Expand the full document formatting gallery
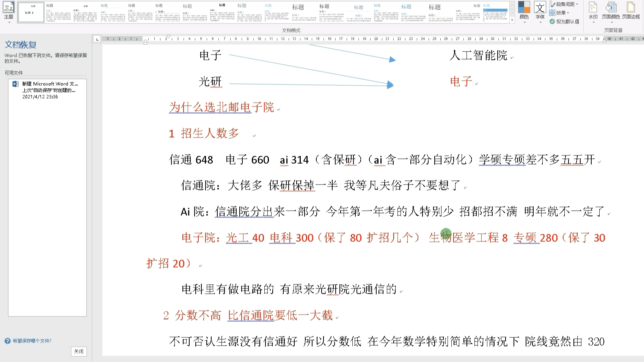644x362 pixels. [512, 20]
